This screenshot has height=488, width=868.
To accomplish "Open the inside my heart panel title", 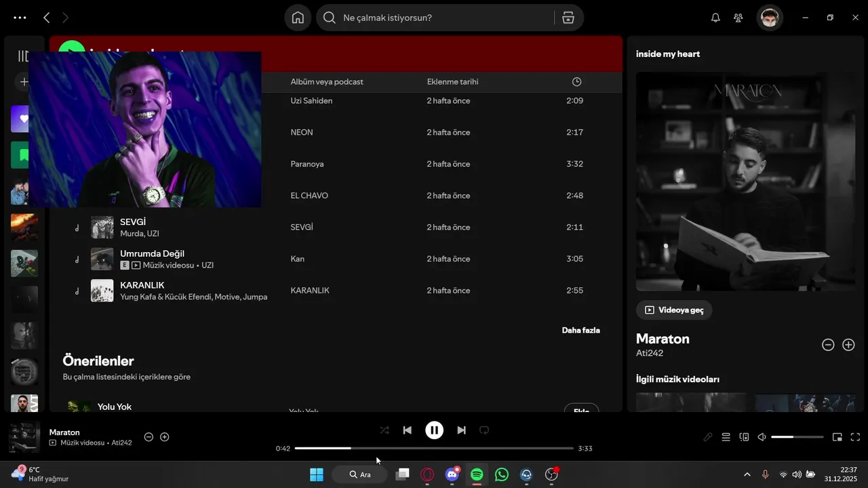I will click(x=668, y=54).
